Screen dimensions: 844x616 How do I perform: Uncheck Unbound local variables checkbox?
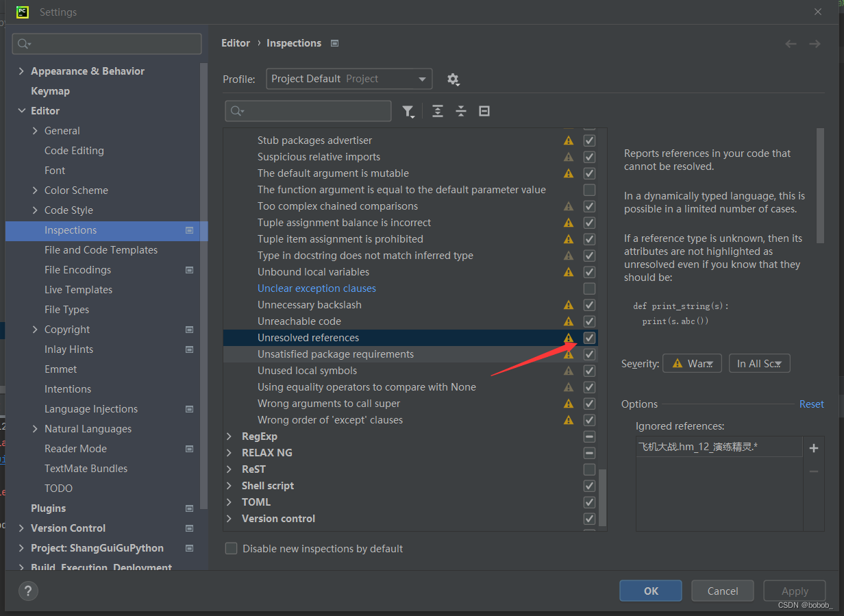(589, 272)
